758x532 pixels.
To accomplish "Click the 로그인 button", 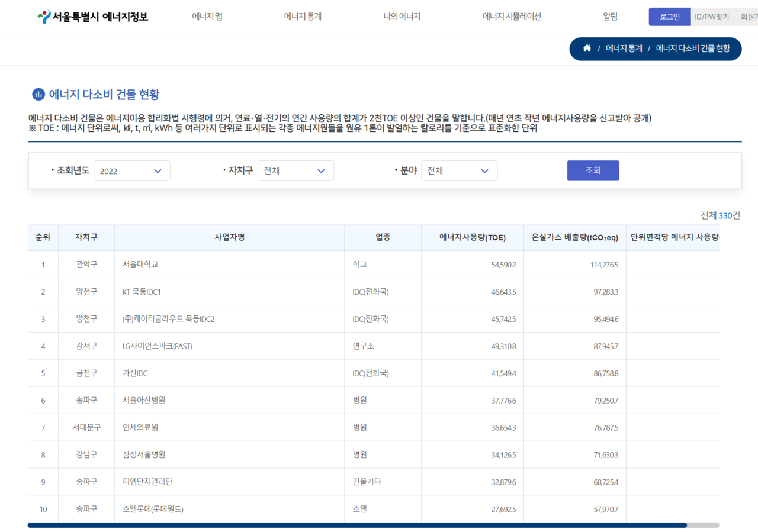I will click(670, 17).
